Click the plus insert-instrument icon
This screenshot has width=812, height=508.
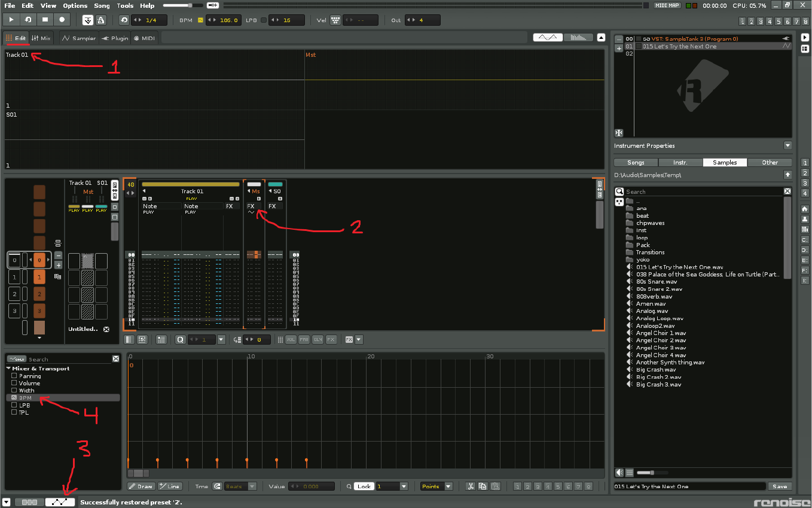(x=619, y=48)
